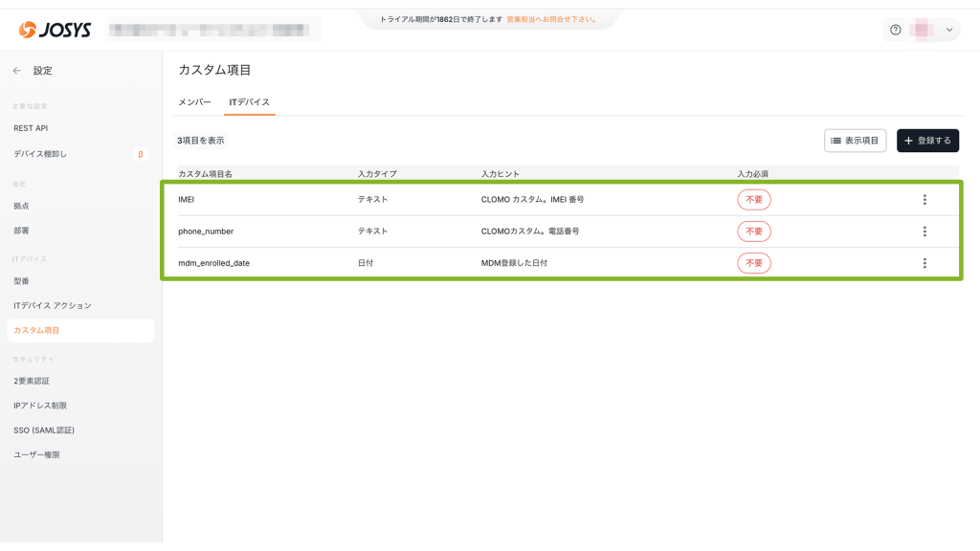Open 部署 in the settings sidebar
This screenshot has height=551, width=980.
click(x=21, y=231)
